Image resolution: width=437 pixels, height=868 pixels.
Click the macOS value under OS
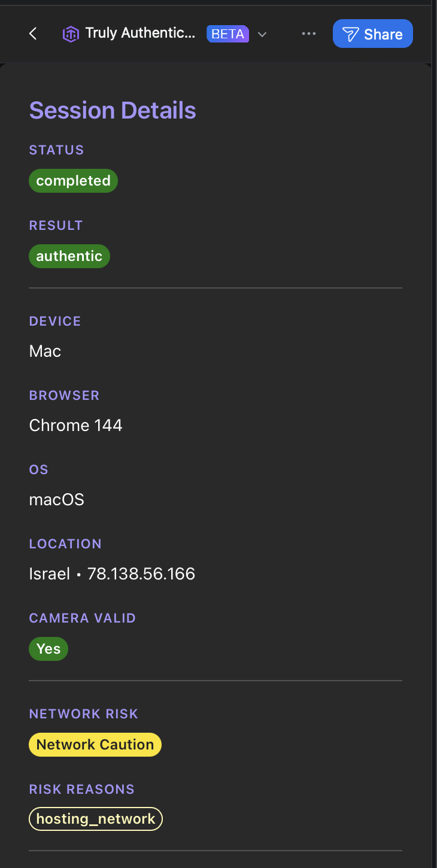56,500
